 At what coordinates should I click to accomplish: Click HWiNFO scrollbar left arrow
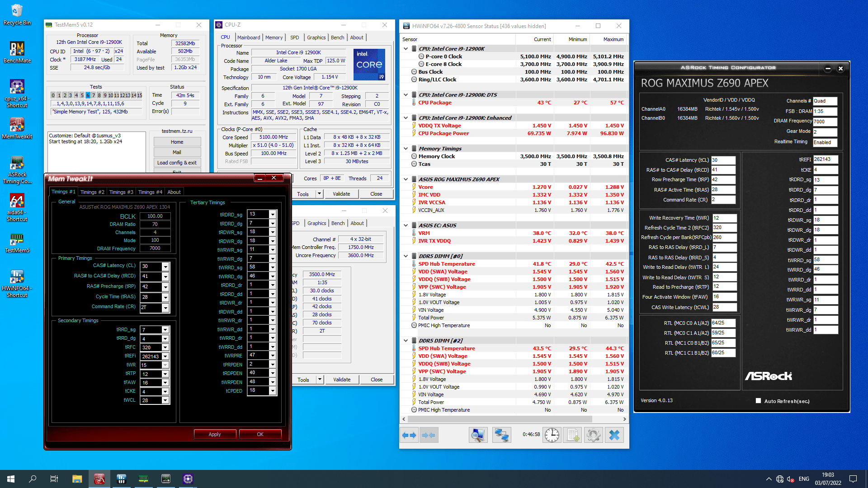(404, 419)
